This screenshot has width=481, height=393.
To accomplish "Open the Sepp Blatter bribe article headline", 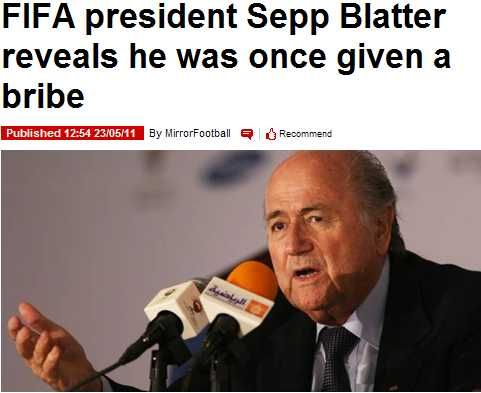I will (227, 56).
